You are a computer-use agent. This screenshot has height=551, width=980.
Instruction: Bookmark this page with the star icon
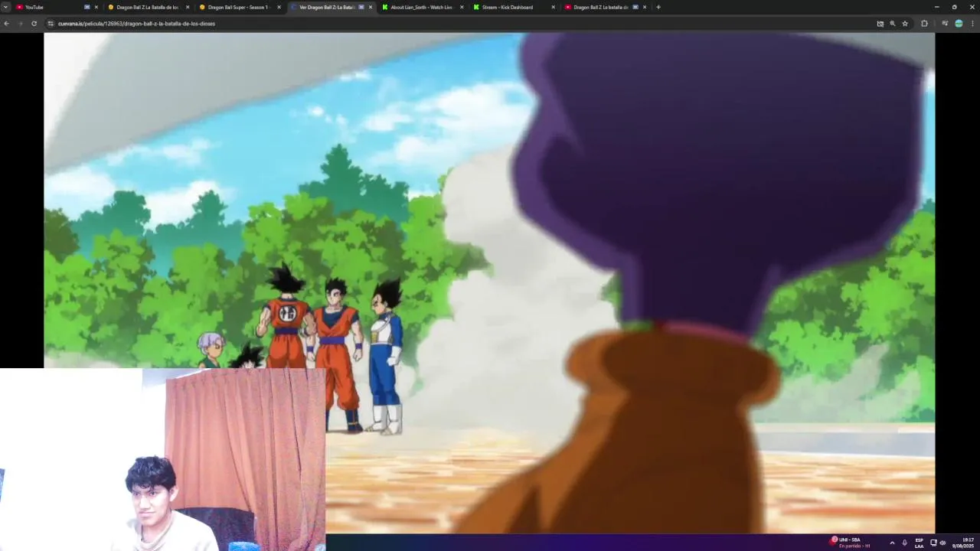905,24
